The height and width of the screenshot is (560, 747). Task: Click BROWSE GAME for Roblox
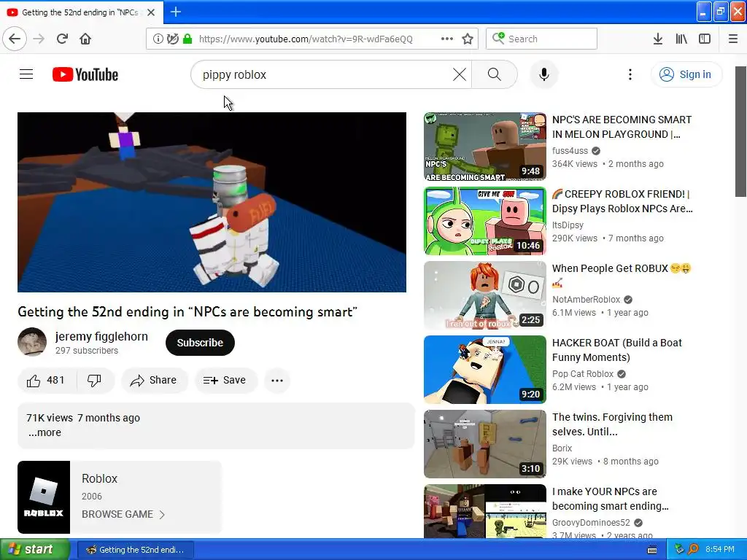pos(123,514)
